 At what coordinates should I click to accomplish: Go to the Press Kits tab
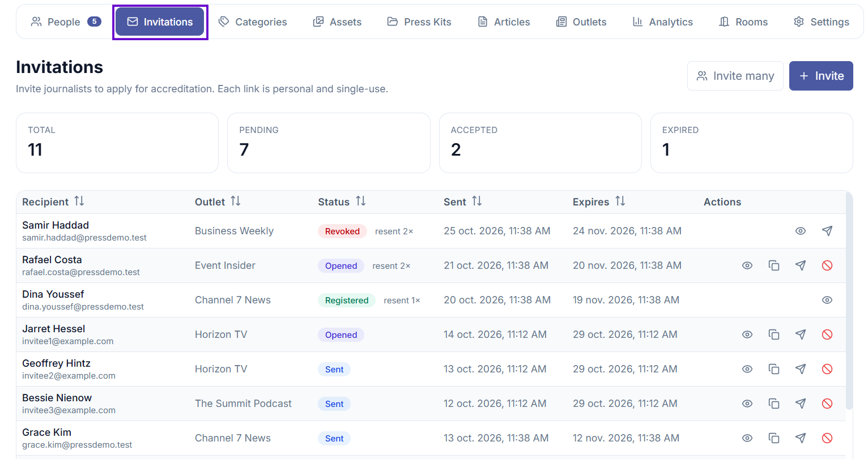pos(419,22)
